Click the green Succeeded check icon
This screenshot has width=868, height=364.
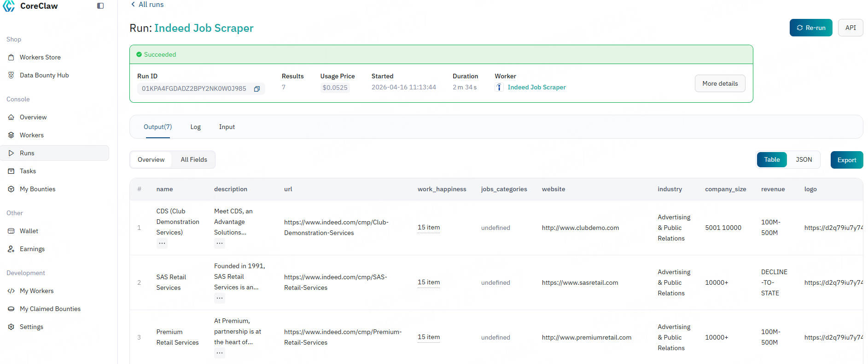click(x=139, y=54)
